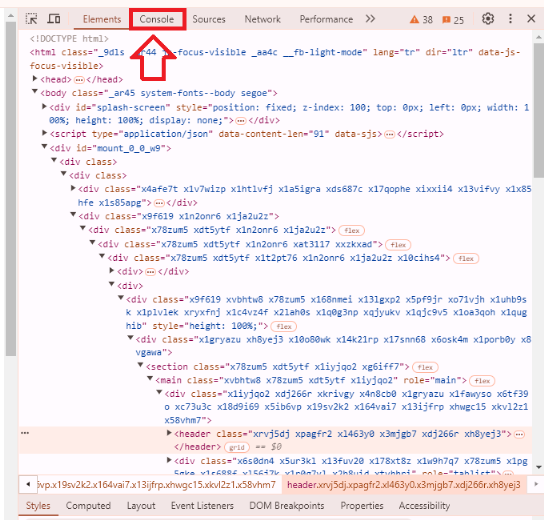Image resolution: width=544 pixels, height=520 pixels.
Task: Open the Properties subtab
Action: coord(362,505)
